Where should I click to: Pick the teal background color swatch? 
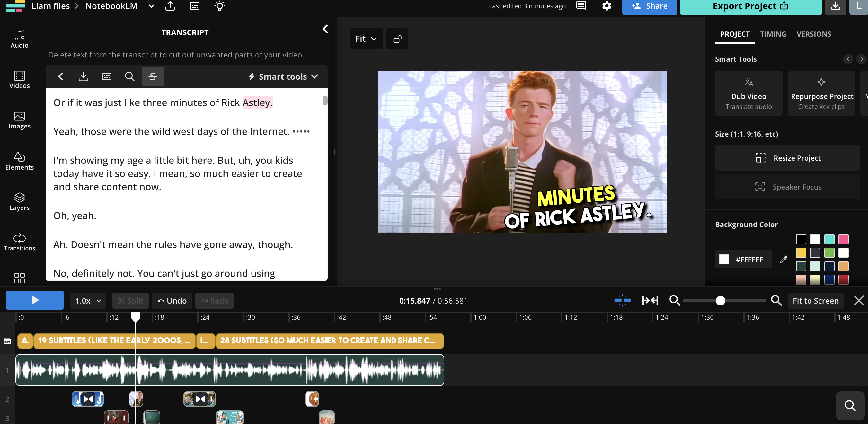point(829,239)
